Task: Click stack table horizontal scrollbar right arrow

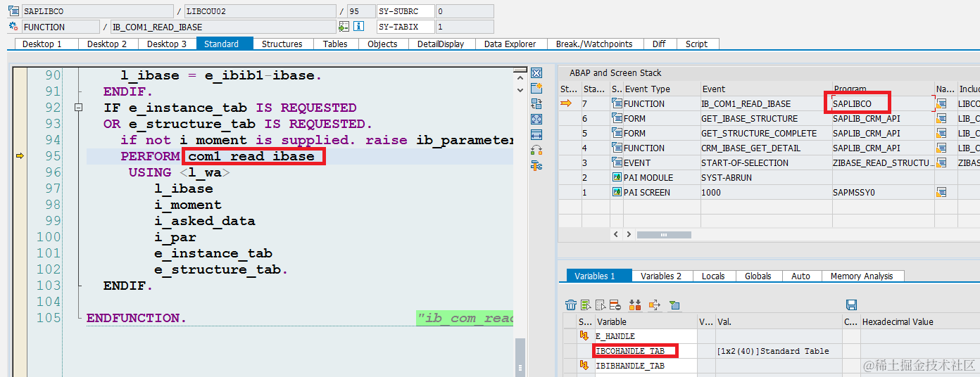Action: [629, 234]
